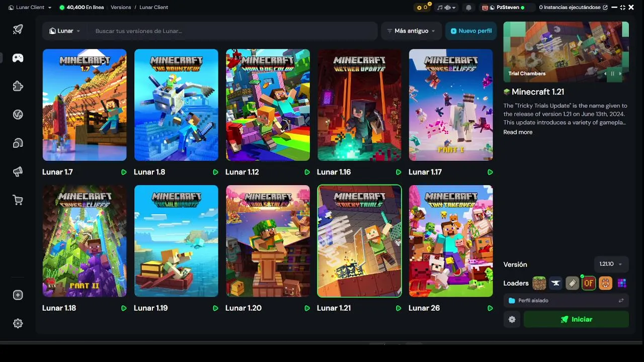Launch Lunar 1.17 with its green play arrow
Image resolution: width=644 pixels, height=362 pixels.
(x=490, y=172)
